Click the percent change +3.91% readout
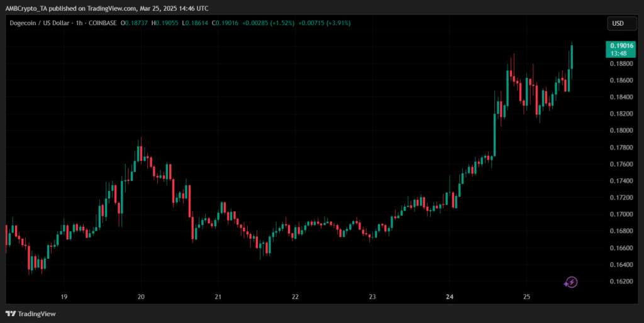Image resolution: width=644 pixels, height=323 pixels. (x=333, y=23)
